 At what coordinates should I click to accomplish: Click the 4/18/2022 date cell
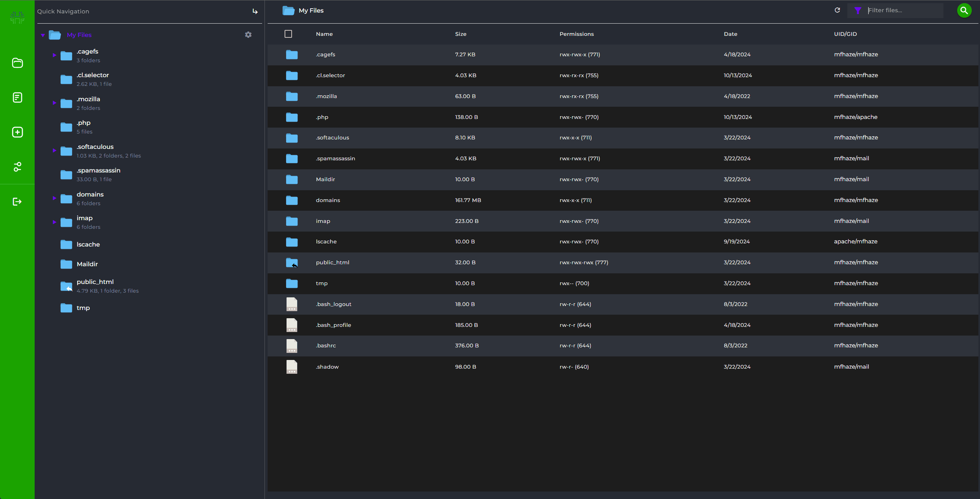[737, 96]
